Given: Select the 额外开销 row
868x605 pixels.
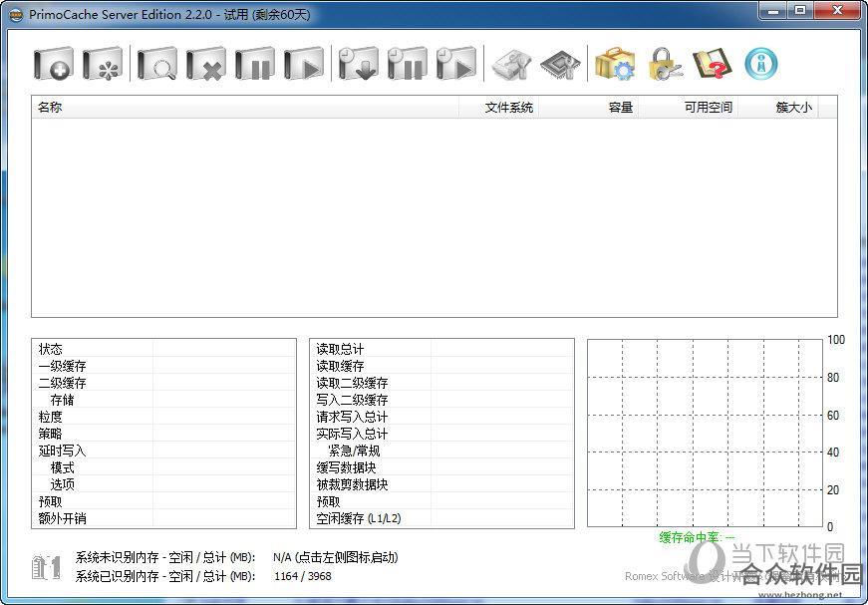Looking at the screenshot, I should (163, 518).
